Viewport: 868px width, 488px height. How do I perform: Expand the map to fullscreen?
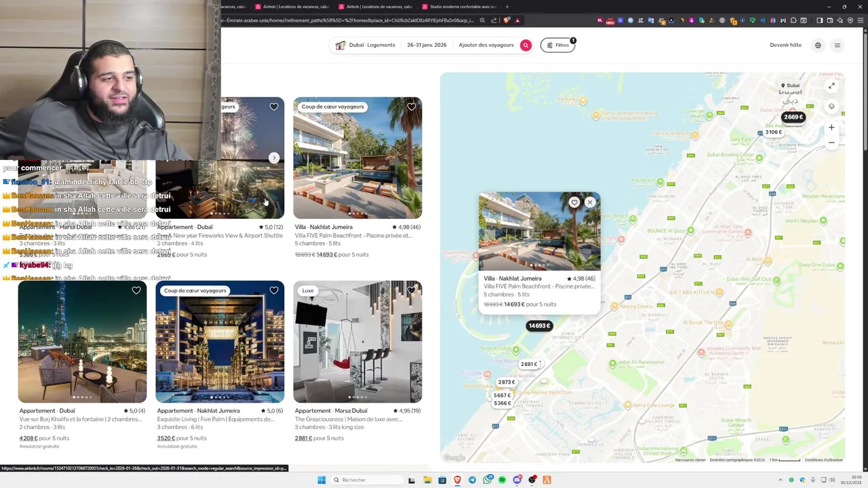(831, 85)
